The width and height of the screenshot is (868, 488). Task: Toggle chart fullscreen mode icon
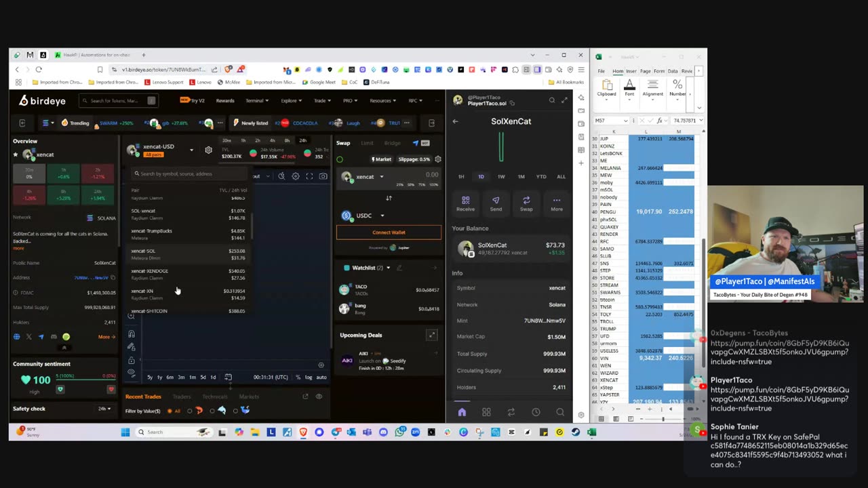click(x=309, y=176)
